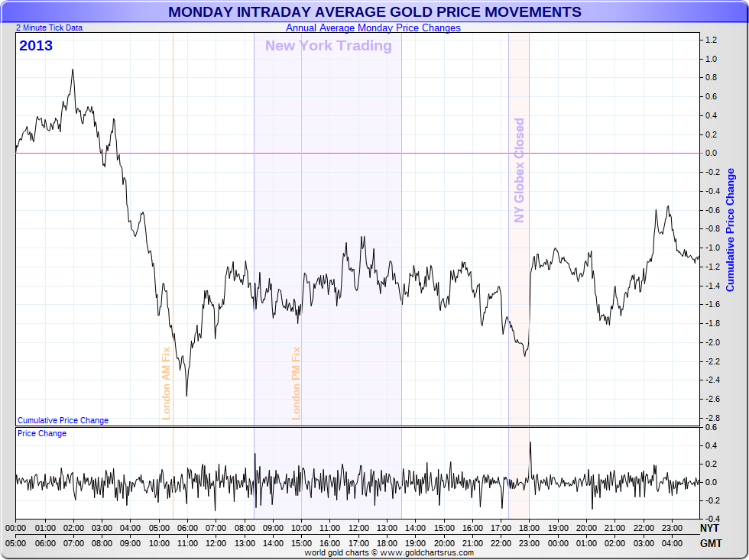Click the blue 'Cumulative Price Change' label in the upper chart

coord(63,420)
